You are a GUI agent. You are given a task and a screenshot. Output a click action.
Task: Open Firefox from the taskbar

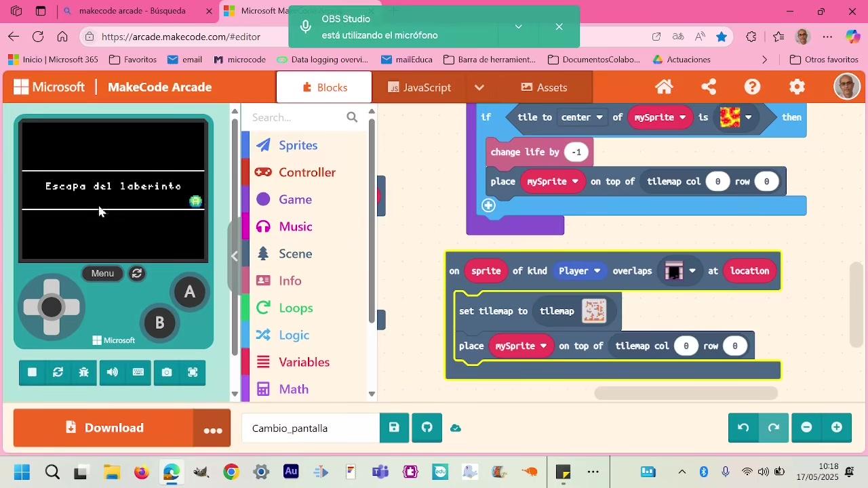tap(141, 472)
